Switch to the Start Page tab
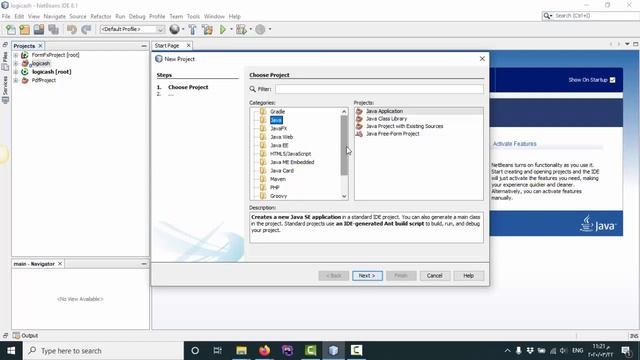The height and width of the screenshot is (360, 640). coord(167,46)
